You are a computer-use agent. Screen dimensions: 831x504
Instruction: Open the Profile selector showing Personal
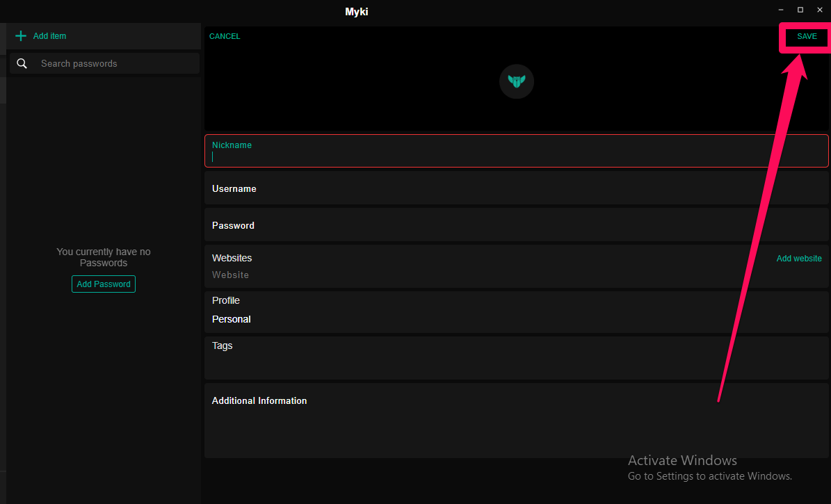517,312
